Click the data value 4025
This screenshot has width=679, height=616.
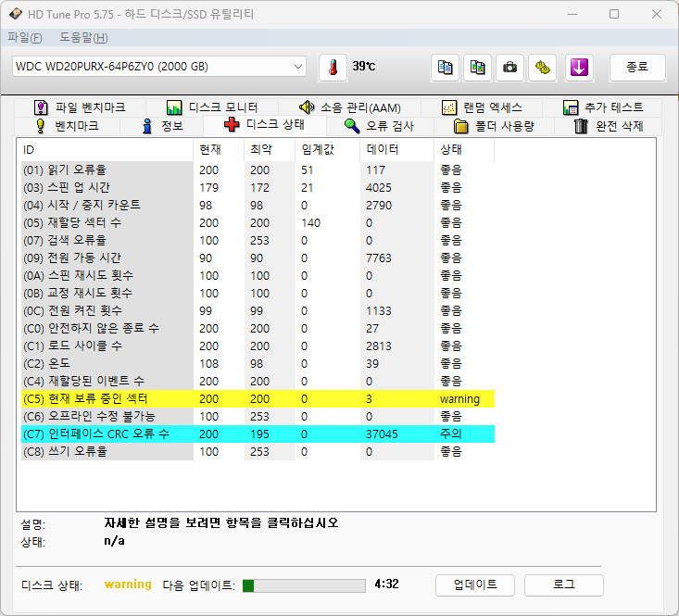[x=379, y=187]
